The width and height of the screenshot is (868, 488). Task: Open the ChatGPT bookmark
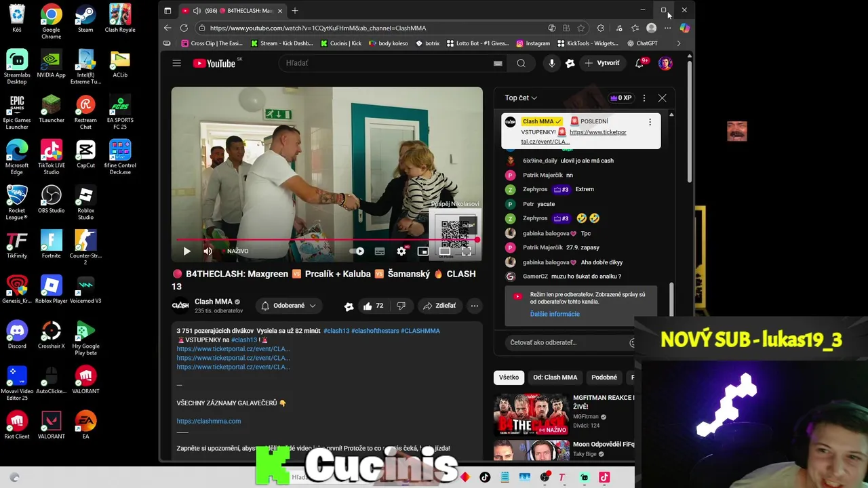[x=642, y=43]
